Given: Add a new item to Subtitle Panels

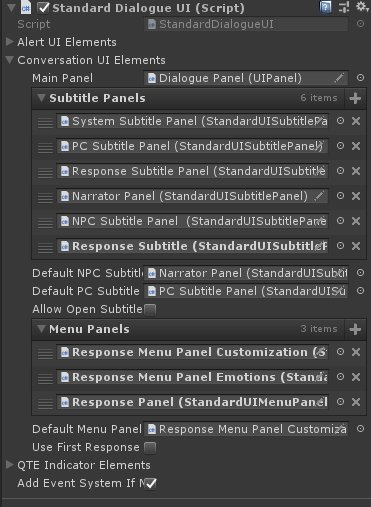Looking at the screenshot, I should [x=355, y=98].
